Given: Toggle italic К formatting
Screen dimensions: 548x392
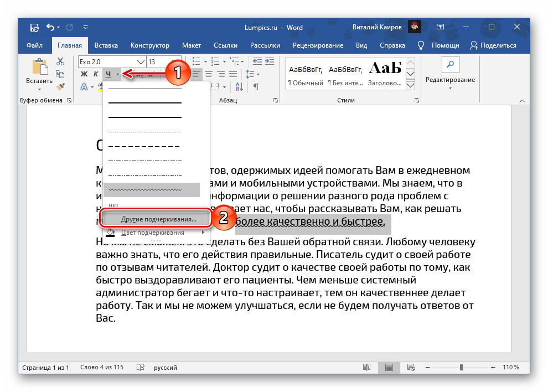Looking at the screenshot, I should click(x=96, y=74).
